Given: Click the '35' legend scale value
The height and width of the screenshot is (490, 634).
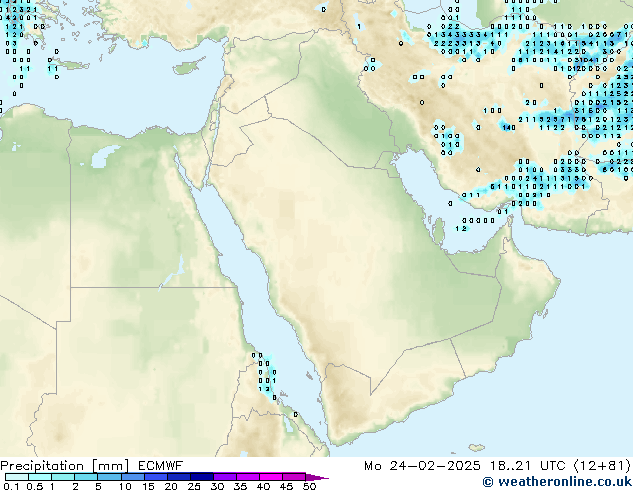Looking at the screenshot, I should point(240,486).
